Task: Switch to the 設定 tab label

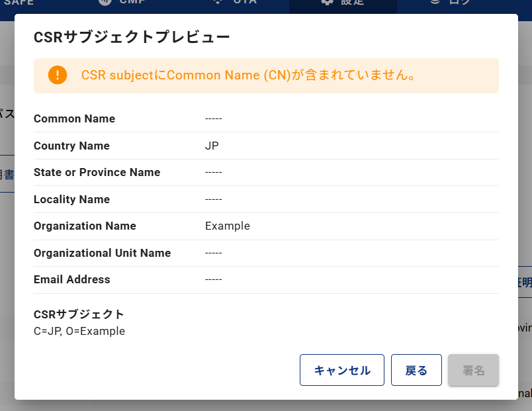Action: click(x=352, y=3)
